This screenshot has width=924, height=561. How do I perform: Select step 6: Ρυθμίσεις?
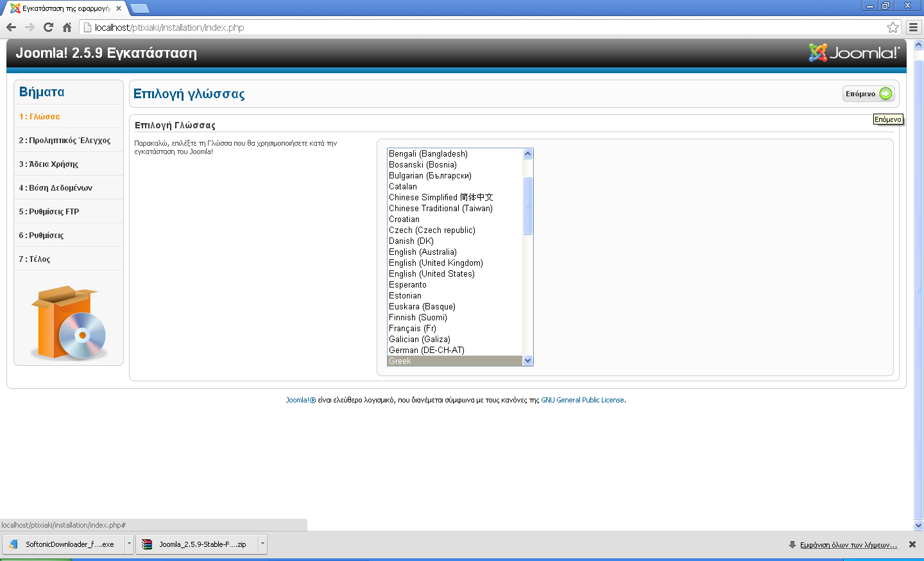(x=69, y=236)
